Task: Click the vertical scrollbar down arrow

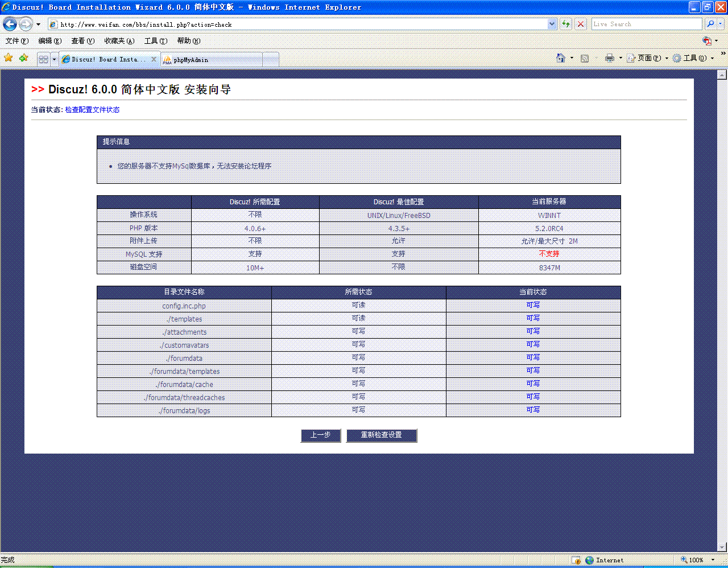Action: (722, 547)
